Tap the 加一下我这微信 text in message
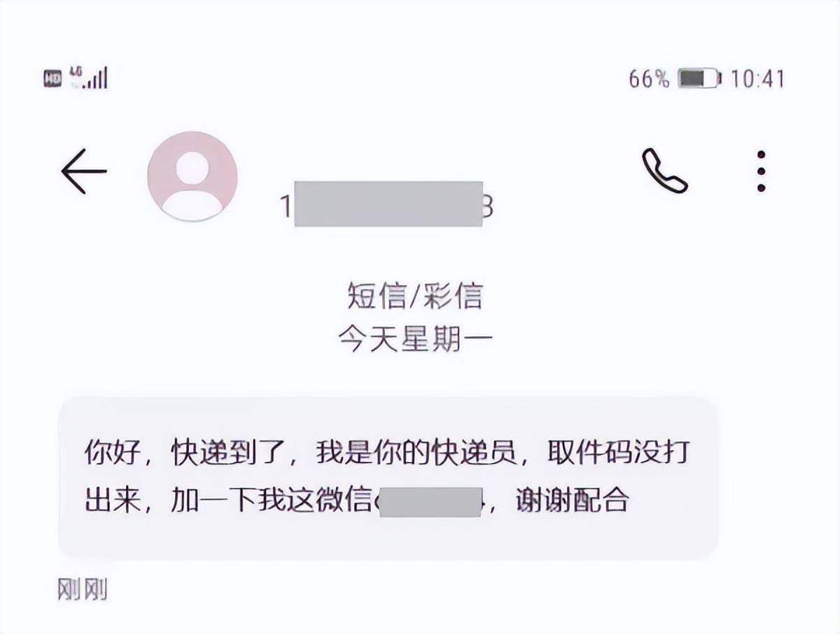The width and height of the screenshot is (840, 634). pyautogui.click(x=270, y=501)
